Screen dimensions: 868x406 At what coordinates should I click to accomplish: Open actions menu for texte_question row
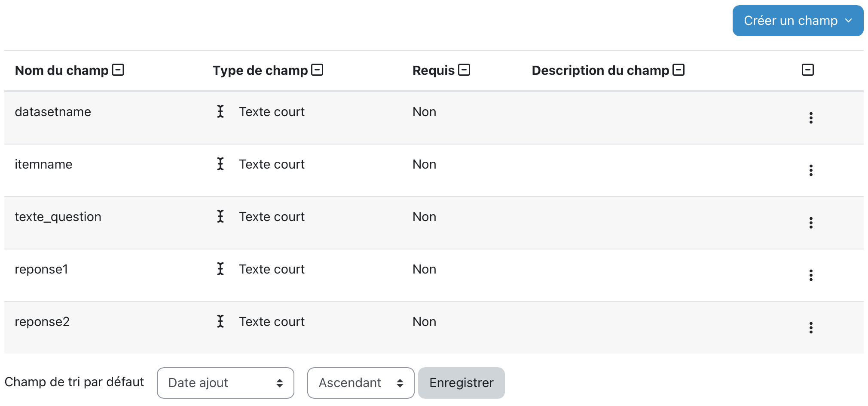pos(811,223)
